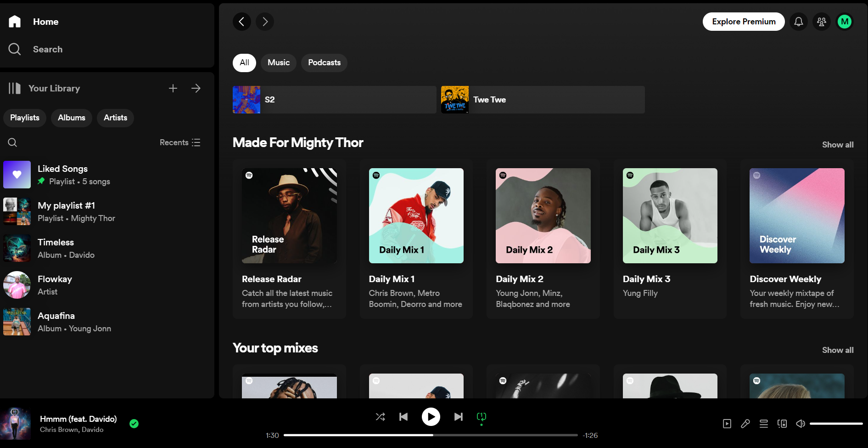Adjust the volume slider
Screen dimensions: 868x448
[x=836, y=424]
